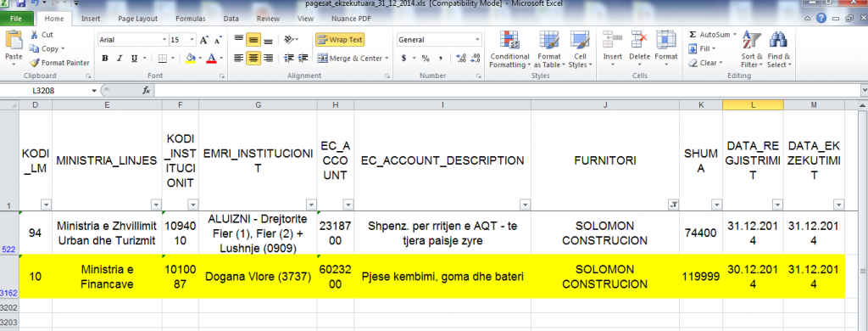
Task: Set bottom vertical alignment
Action: (268, 40)
